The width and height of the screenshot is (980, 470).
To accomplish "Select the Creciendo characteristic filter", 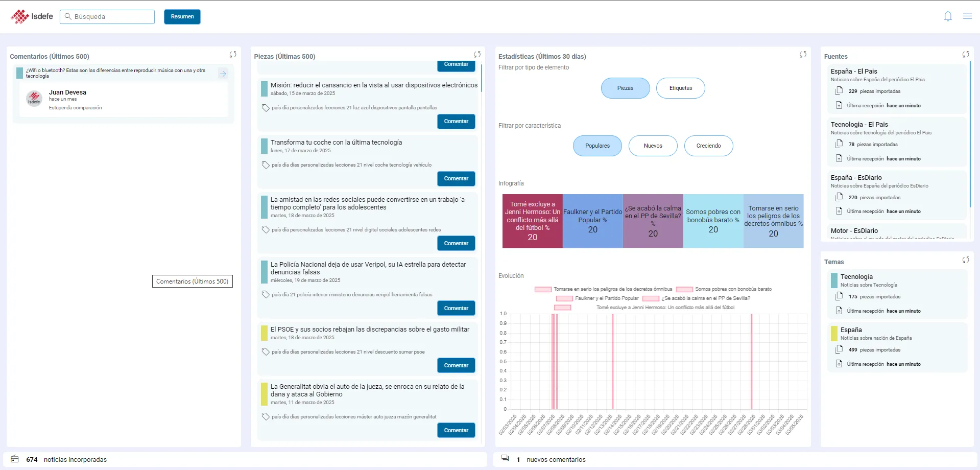I will coord(708,146).
